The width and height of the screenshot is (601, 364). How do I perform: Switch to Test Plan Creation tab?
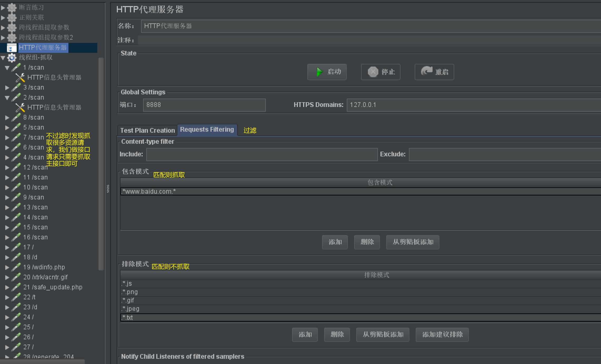[147, 130]
